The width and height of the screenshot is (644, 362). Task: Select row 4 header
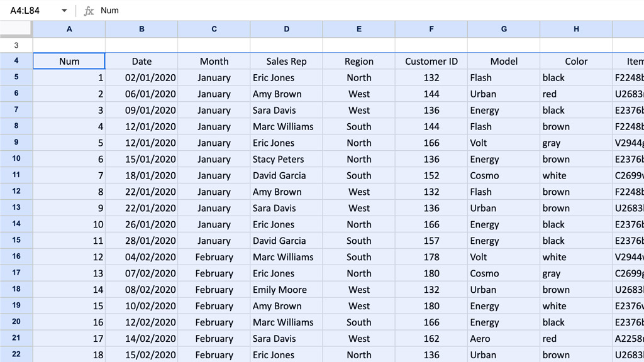(16, 61)
